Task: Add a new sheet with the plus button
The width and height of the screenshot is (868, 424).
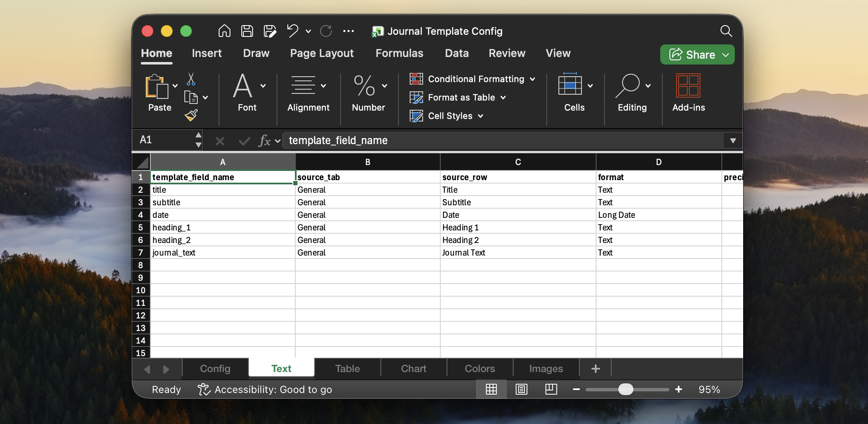Action: click(595, 368)
